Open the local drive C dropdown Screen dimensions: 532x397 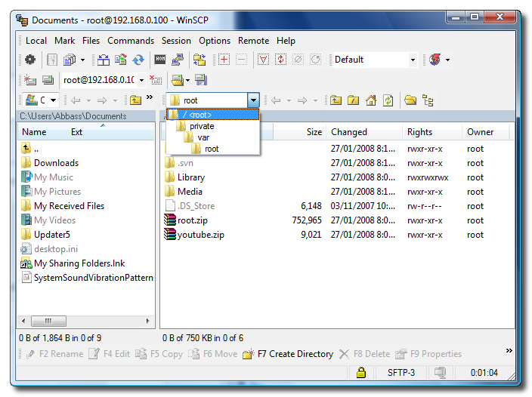53,100
